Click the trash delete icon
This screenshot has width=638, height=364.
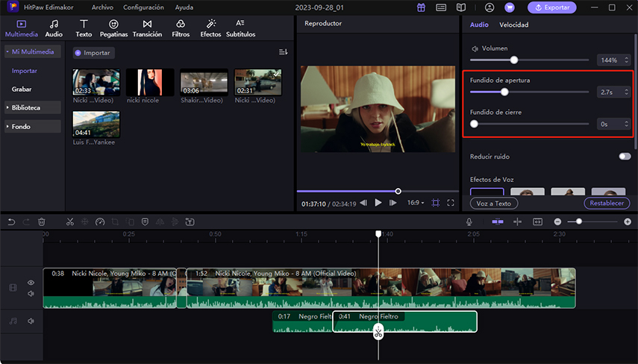[41, 222]
